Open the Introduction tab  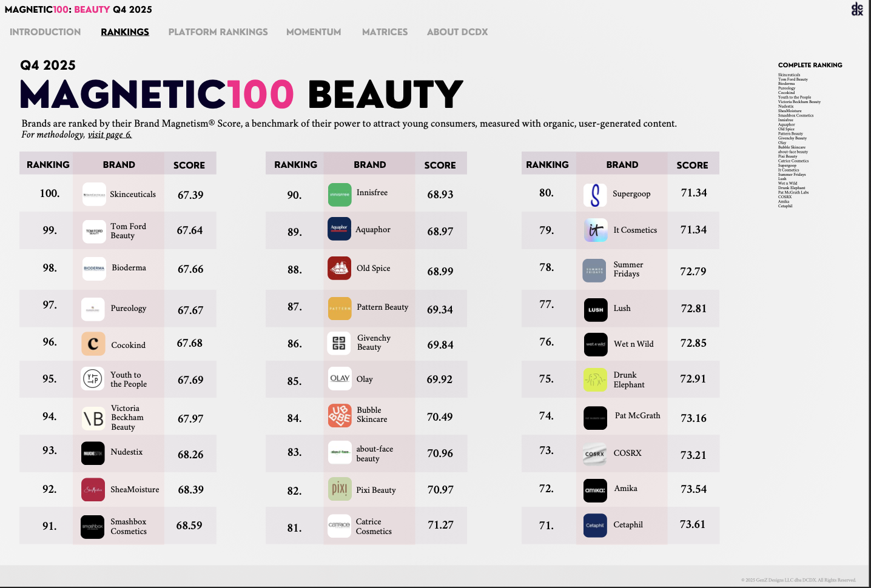point(45,32)
